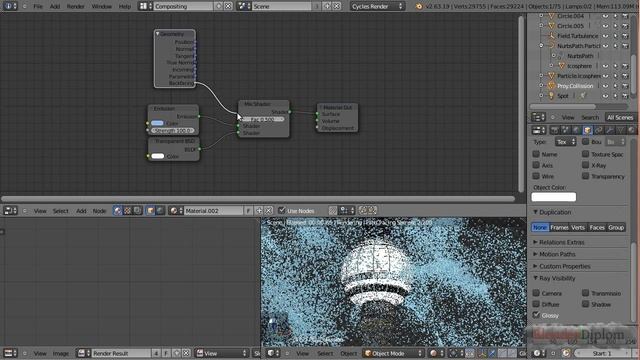Hide Spot lamp with eye icon
This screenshot has height=360, width=640.
point(605,96)
